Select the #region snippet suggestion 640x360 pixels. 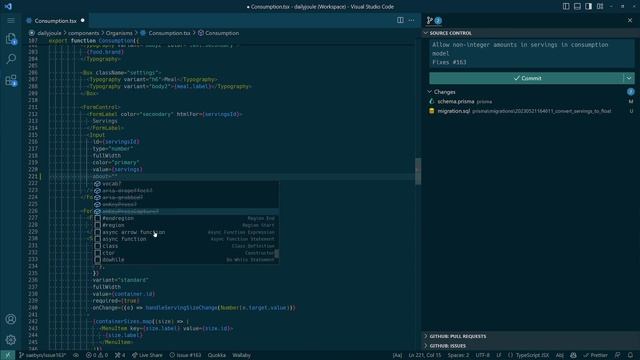click(186, 225)
